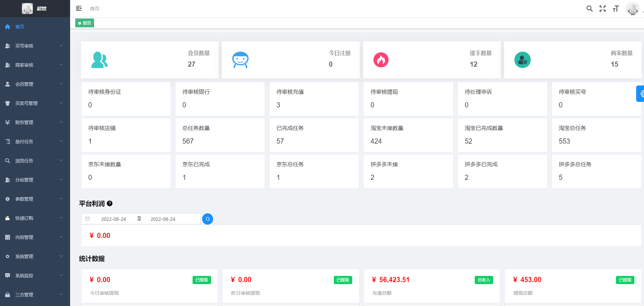Screen dimensions: 644x306
Task: Open the 待审核充值 stat card
Action: [x=314, y=99]
